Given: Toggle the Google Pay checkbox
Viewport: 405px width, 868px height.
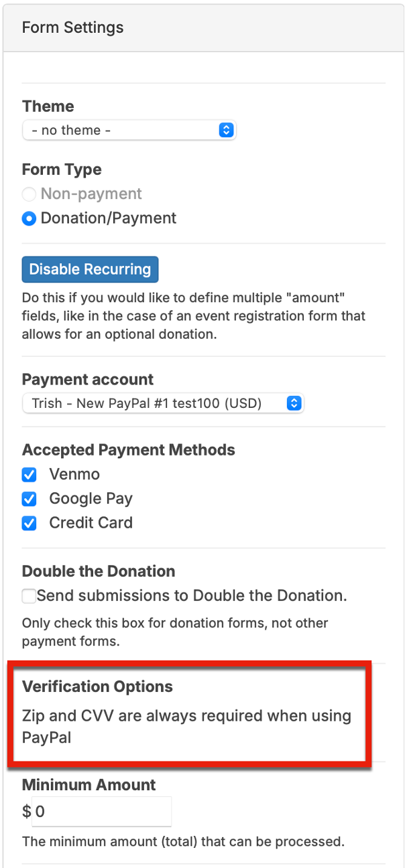Looking at the screenshot, I should pyautogui.click(x=30, y=499).
